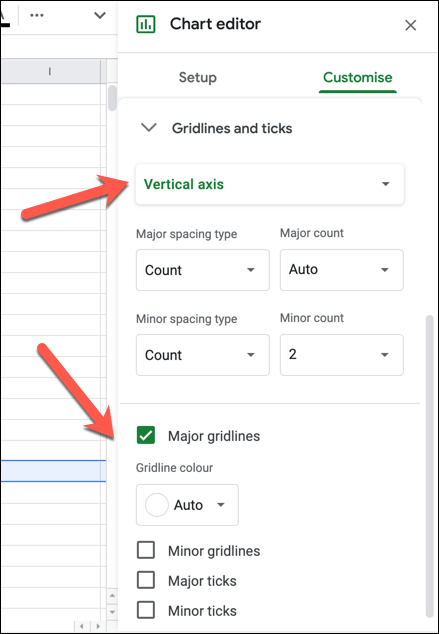Image resolution: width=439 pixels, height=634 pixels.
Task: Collapse the toolbar with the chevron arrow
Action: click(x=100, y=15)
